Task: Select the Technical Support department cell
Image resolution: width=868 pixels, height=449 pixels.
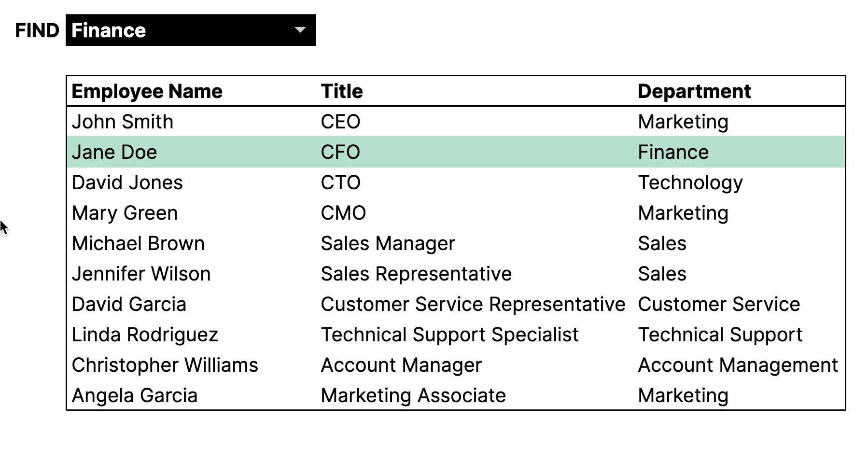Action: click(720, 335)
